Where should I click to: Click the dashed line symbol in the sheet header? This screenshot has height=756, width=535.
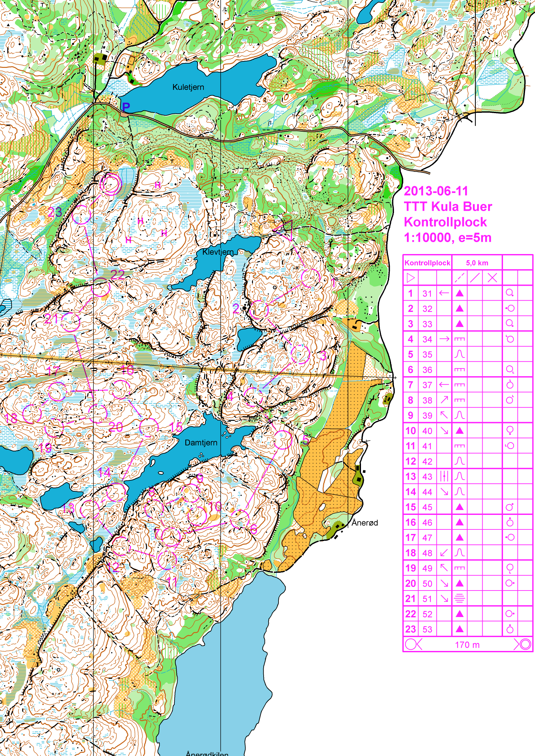pos(460,278)
